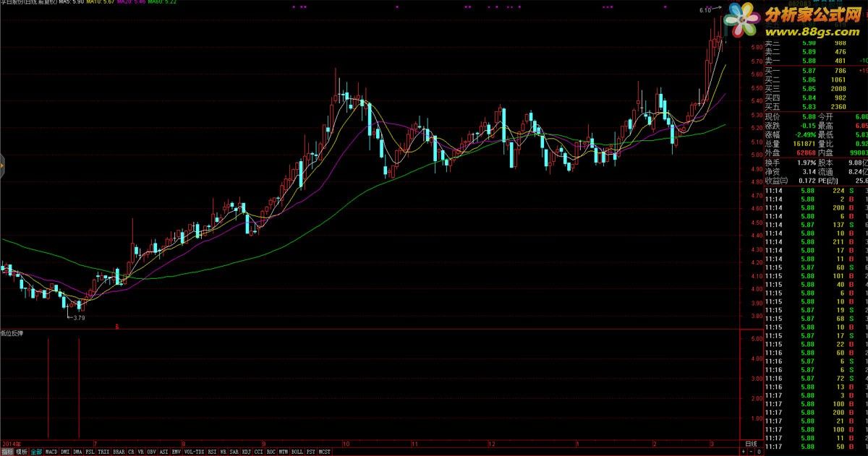Select the 买一 bid row
Image resolution: width=868 pixels, height=456 pixels.
pos(815,71)
